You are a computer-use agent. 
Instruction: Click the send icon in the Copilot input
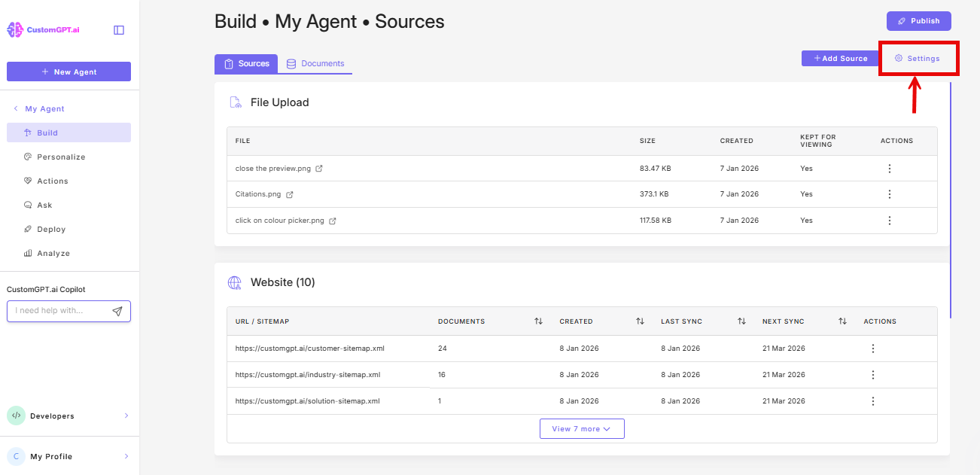(x=117, y=310)
